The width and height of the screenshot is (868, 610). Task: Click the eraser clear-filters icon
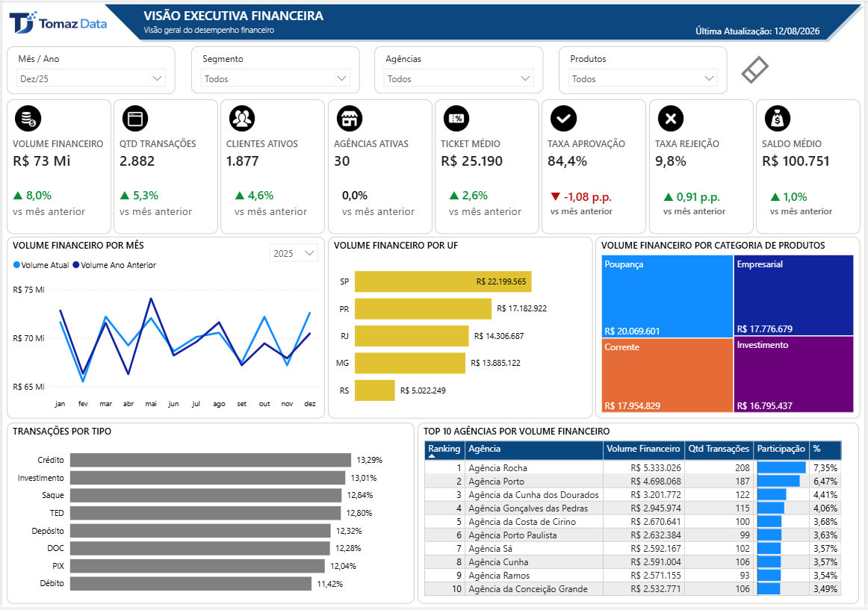(x=755, y=69)
